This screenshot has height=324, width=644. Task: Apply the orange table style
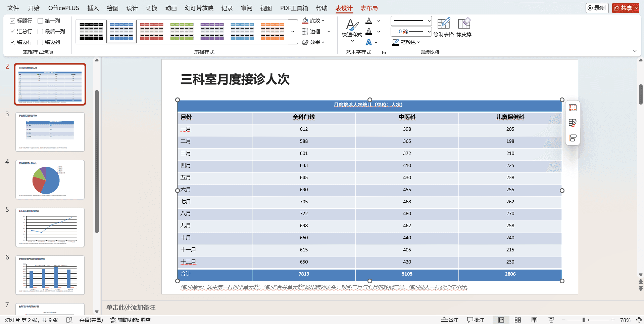click(x=273, y=32)
